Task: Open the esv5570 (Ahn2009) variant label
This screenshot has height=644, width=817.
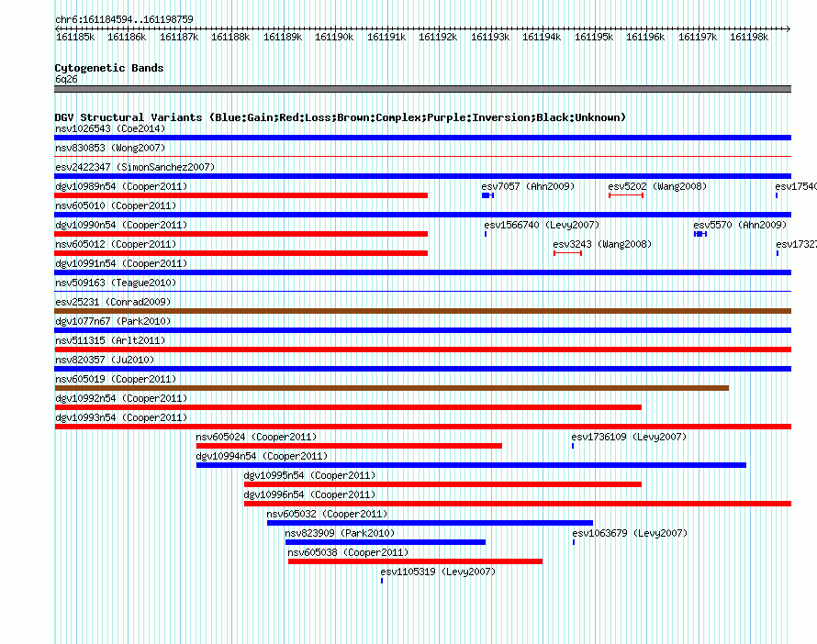Action: coord(739,225)
